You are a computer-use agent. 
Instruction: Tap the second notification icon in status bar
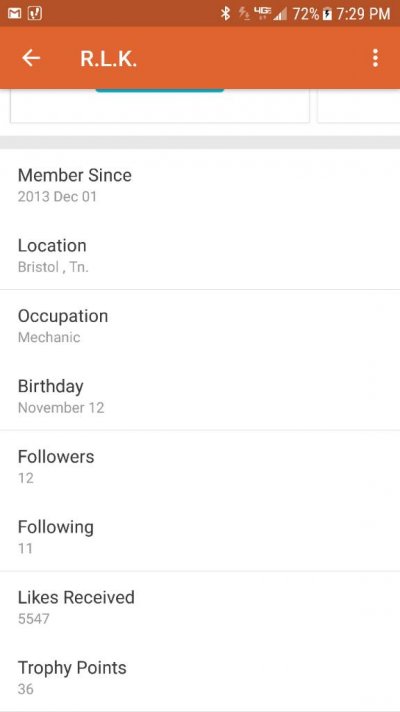[35, 14]
